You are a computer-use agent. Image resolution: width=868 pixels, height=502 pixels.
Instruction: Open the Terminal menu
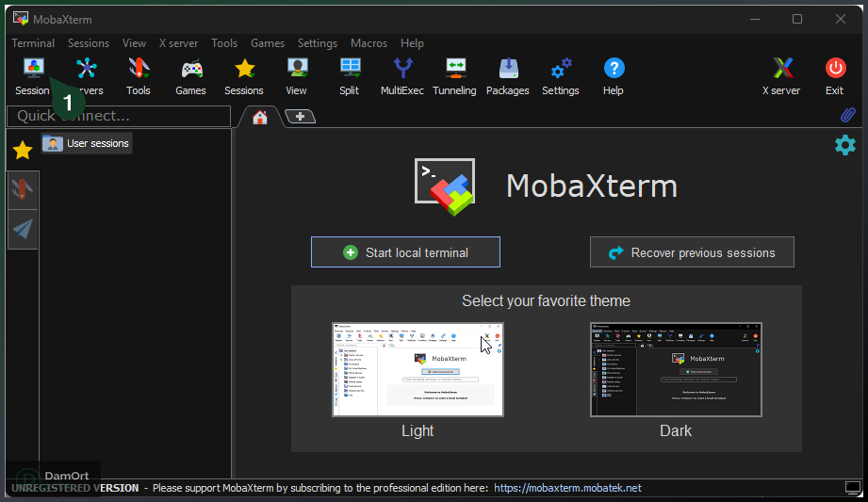33,43
